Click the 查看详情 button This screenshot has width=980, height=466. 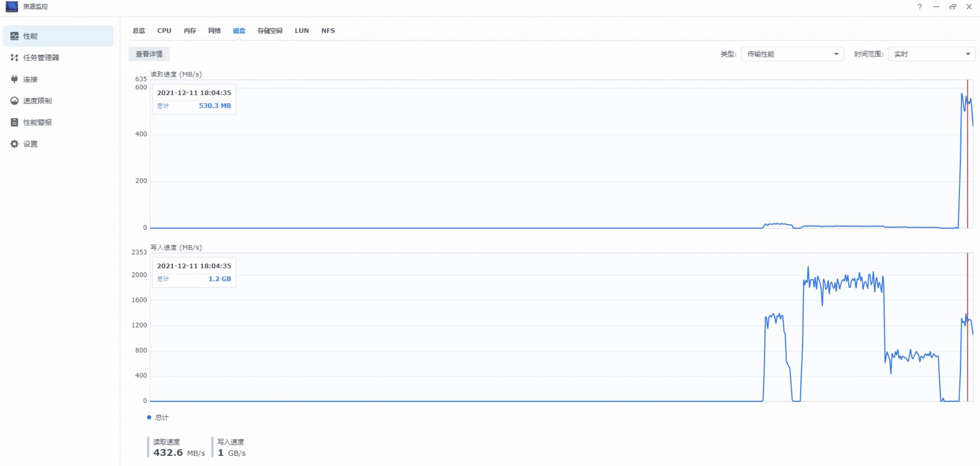(x=149, y=54)
